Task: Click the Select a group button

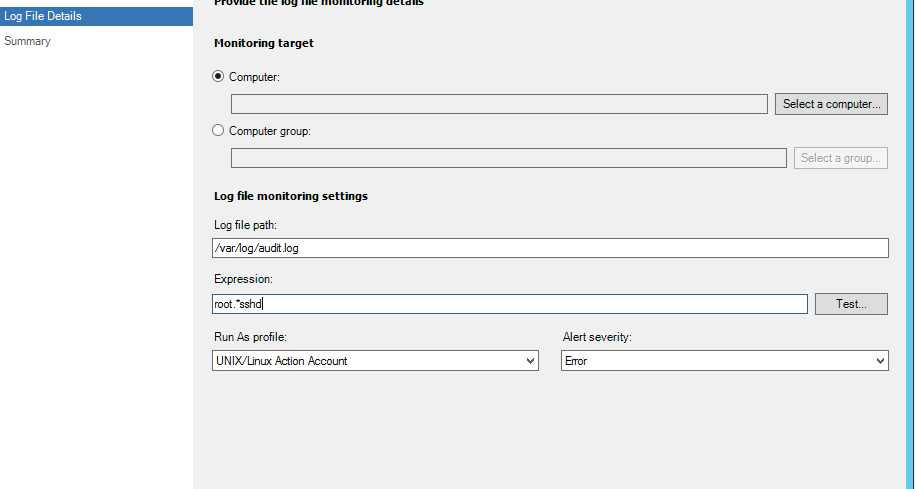Action: [x=841, y=158]
